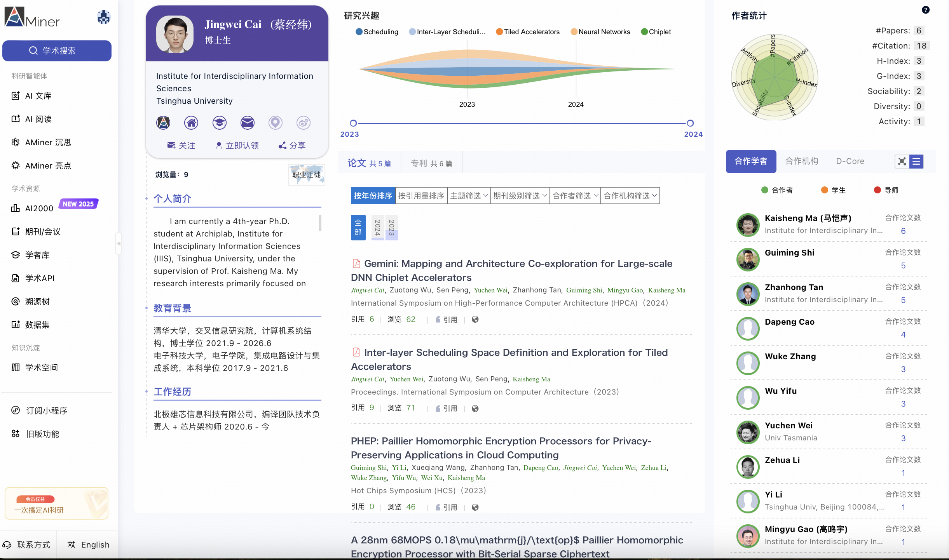Switch co-authors to list view
This screenshot has height=560, width=949.
point(916,162)
